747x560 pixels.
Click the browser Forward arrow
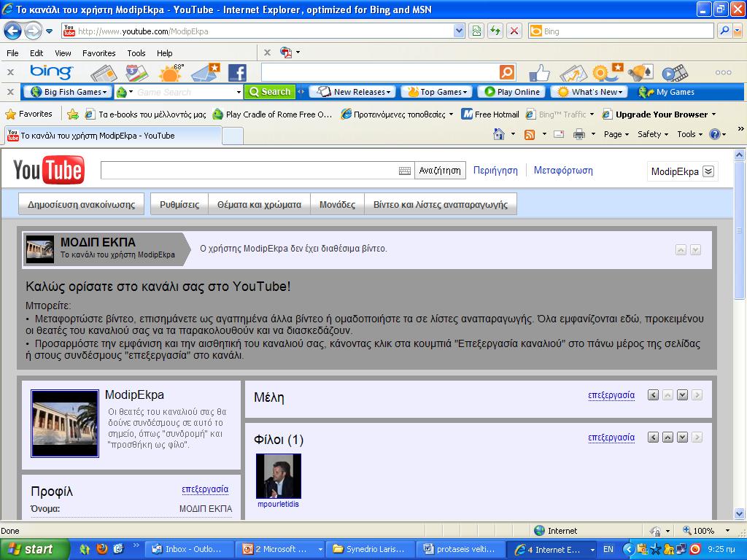(x=33, y=31)
